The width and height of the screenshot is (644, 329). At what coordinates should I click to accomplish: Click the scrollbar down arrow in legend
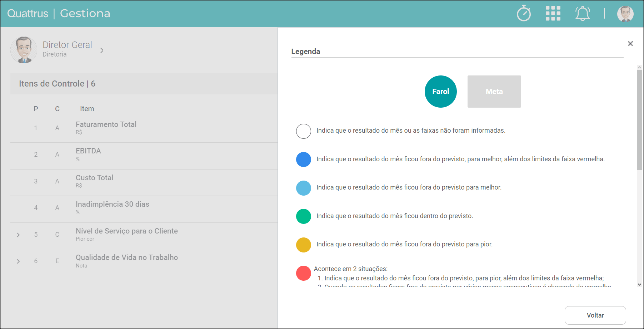(639, 285)
